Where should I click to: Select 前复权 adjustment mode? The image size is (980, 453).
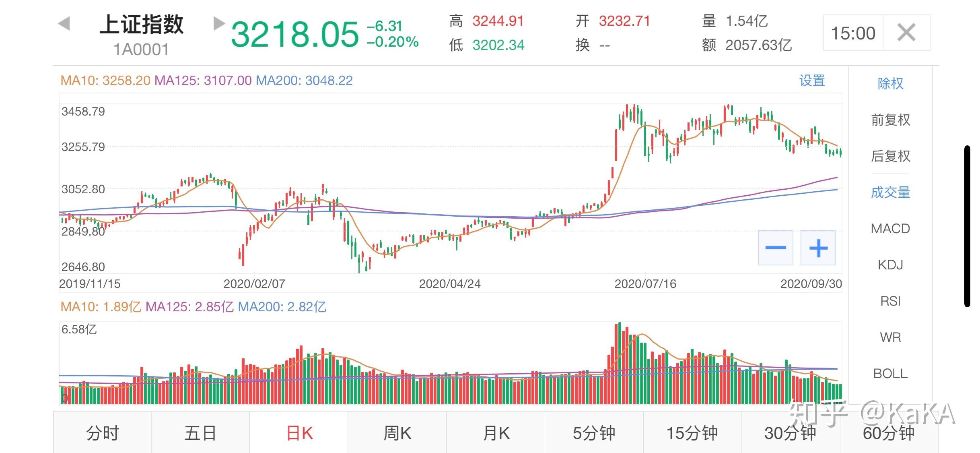point(890,120)
